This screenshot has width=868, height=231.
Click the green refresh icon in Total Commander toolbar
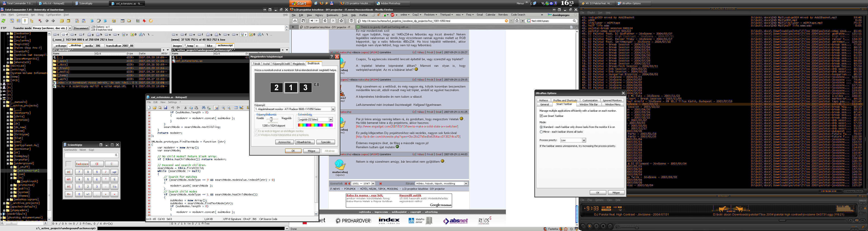[x=3, y=21]
